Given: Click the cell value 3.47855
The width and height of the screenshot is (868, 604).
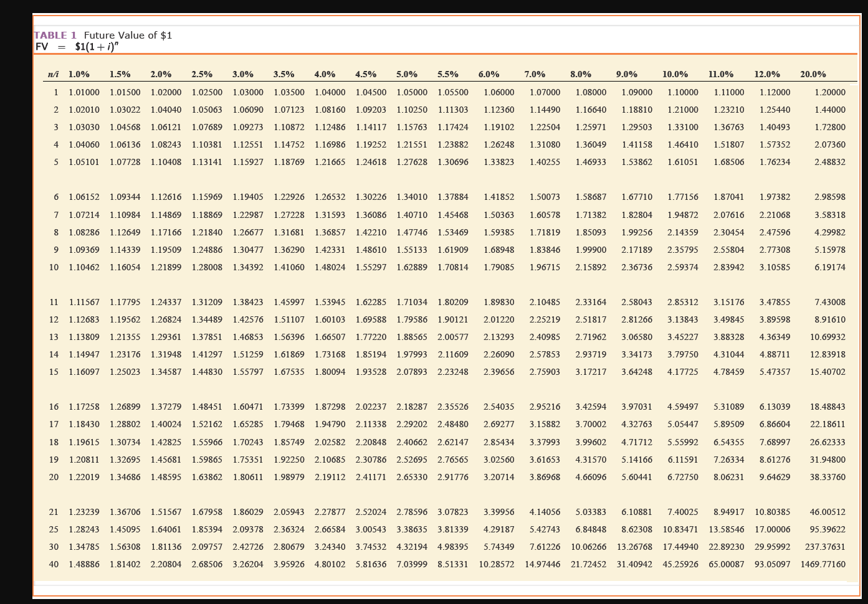Looking at the screenshot, I should pos(775,302).
